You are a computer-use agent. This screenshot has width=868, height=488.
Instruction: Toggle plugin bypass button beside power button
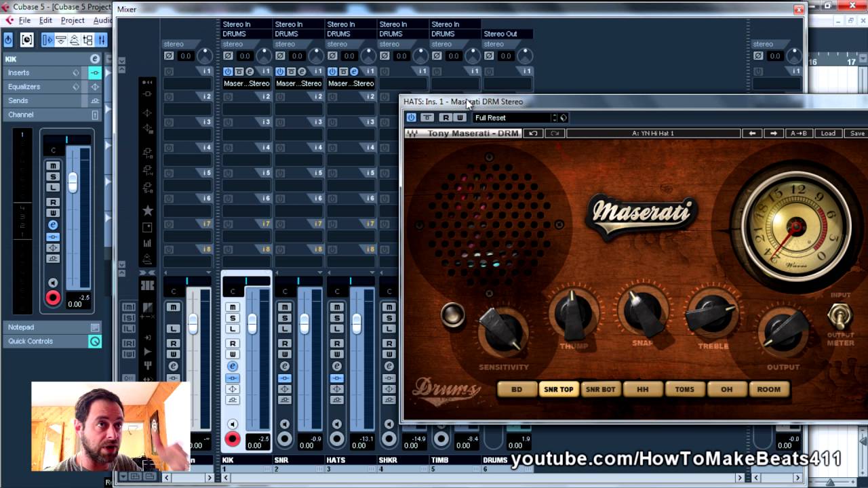point(427,118)
